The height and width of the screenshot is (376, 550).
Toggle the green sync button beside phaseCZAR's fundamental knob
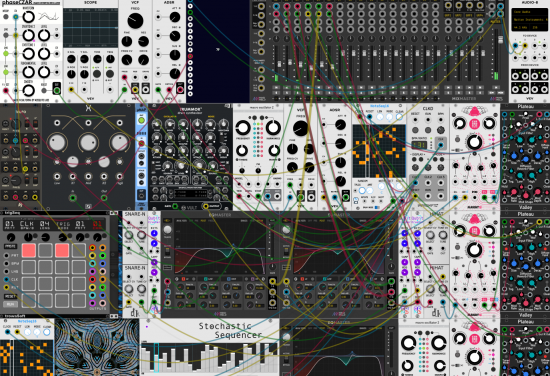[x=6, y=72]
